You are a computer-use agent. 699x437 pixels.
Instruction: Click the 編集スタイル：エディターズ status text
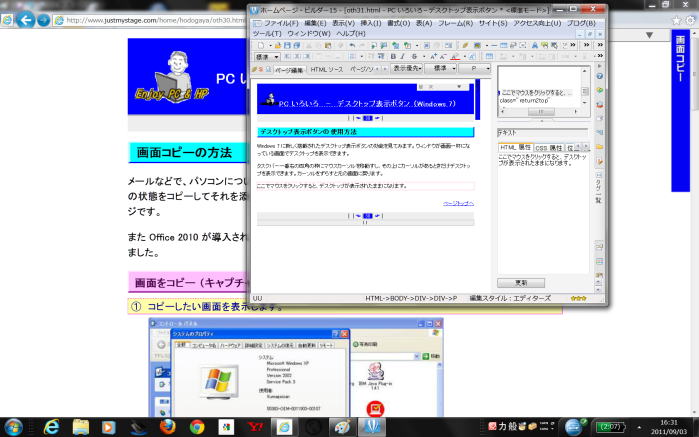510,298
